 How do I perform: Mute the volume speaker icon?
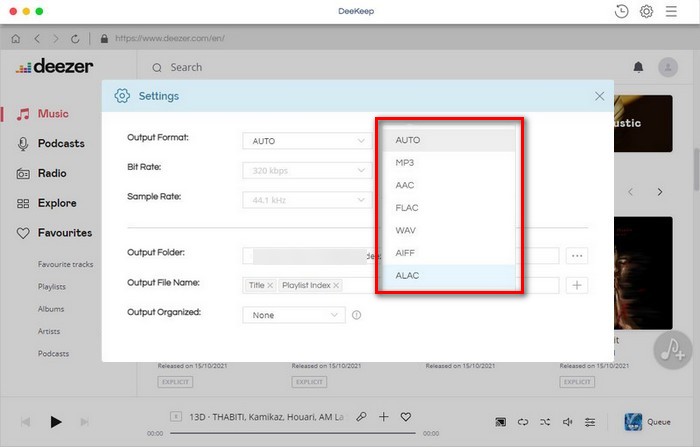pyautogui.click(x=567, y=422)
